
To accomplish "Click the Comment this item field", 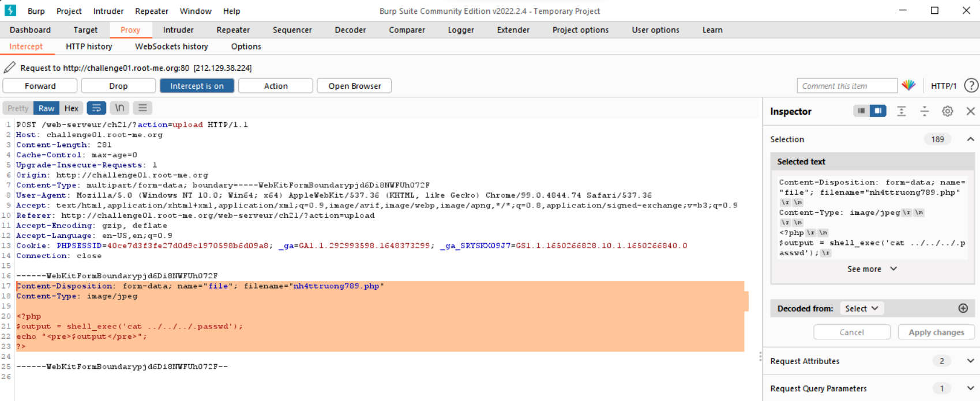I will [847, 86].
